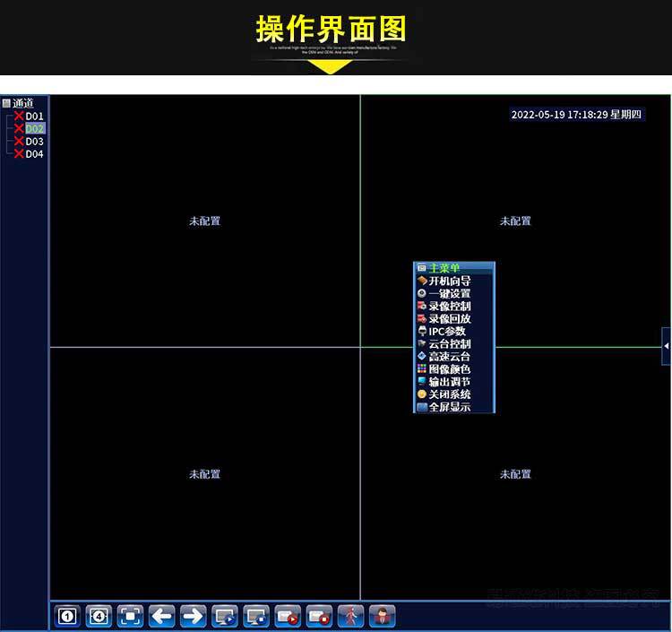Viewport: 672px width, 632px height.
Task: Open 云台控制 menu entry
Action: point(454,344)
